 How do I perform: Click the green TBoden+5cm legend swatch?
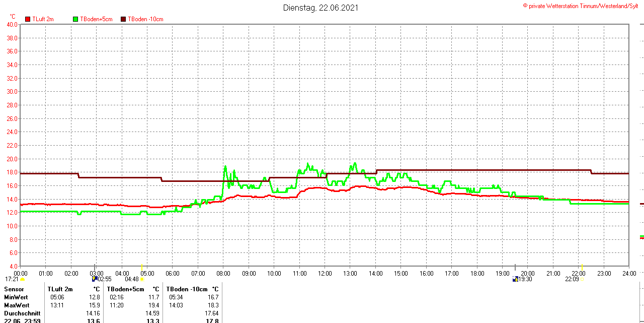[x=76, y=19]
